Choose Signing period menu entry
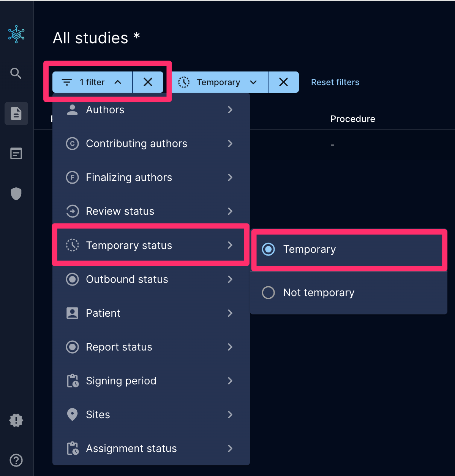Image resolution: width=455 pixels, height=476 pixels. [x=151, y=381]
